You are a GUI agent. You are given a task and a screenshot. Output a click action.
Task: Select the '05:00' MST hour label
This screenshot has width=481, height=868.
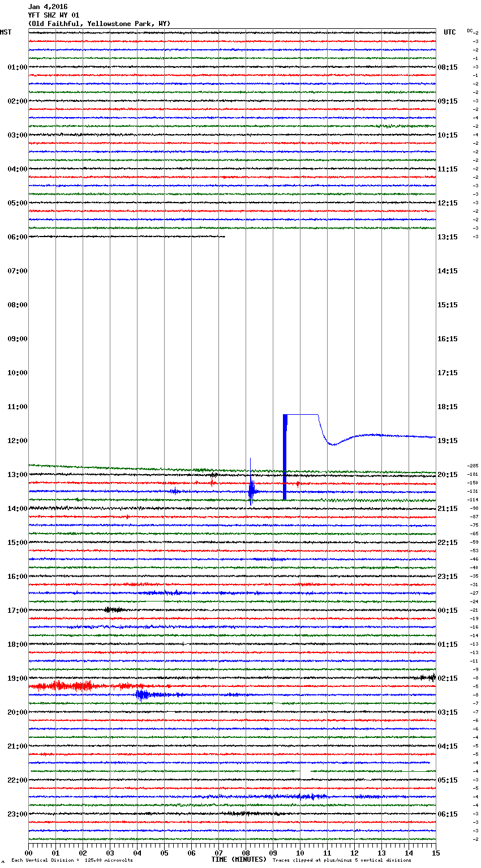(18, 203)
